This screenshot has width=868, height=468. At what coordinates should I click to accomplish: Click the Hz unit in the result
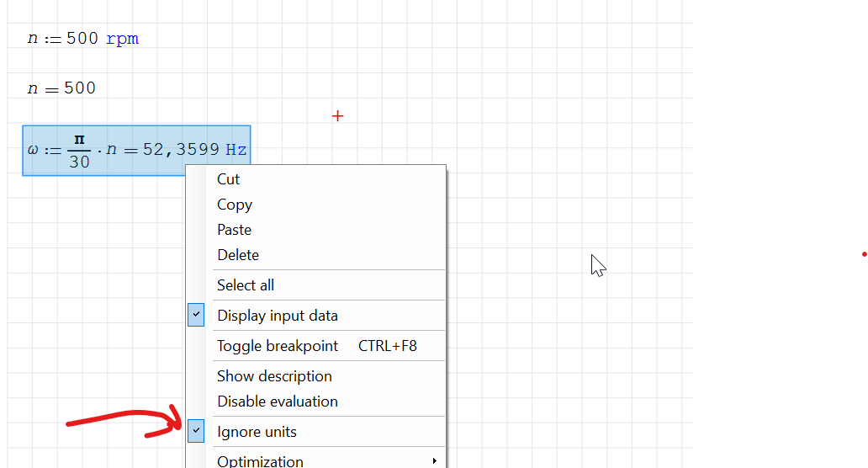[236, 150]
